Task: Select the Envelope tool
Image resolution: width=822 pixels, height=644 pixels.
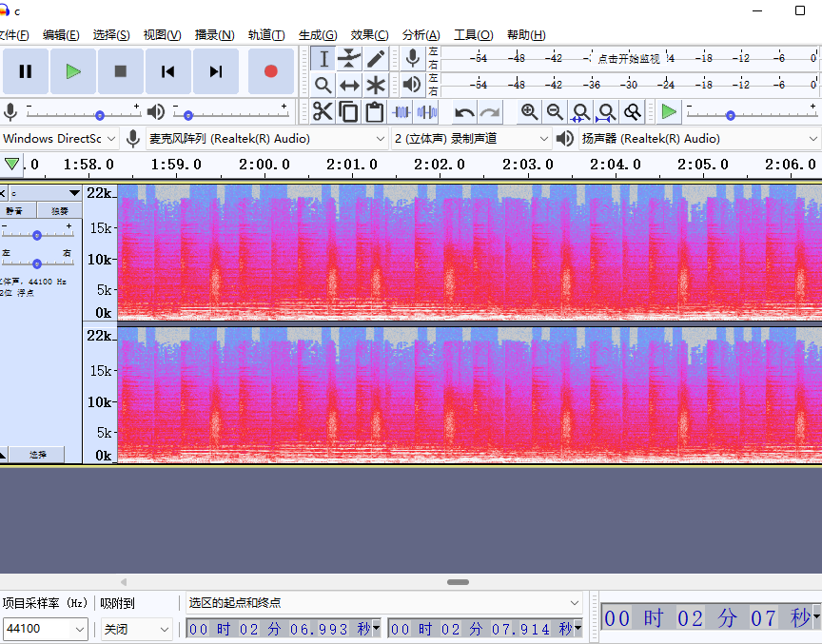Action: pyautogui.click(x=349, y=59)
